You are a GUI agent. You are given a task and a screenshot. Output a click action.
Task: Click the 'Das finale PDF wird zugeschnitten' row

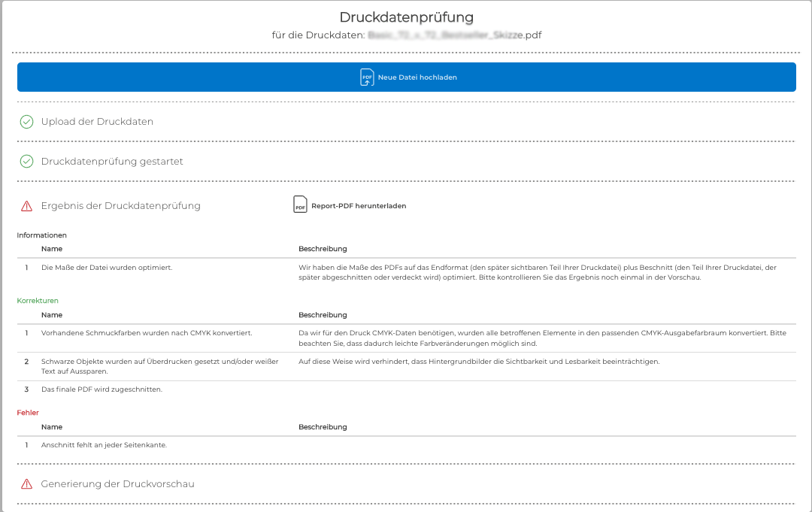[x=101, y=389]
